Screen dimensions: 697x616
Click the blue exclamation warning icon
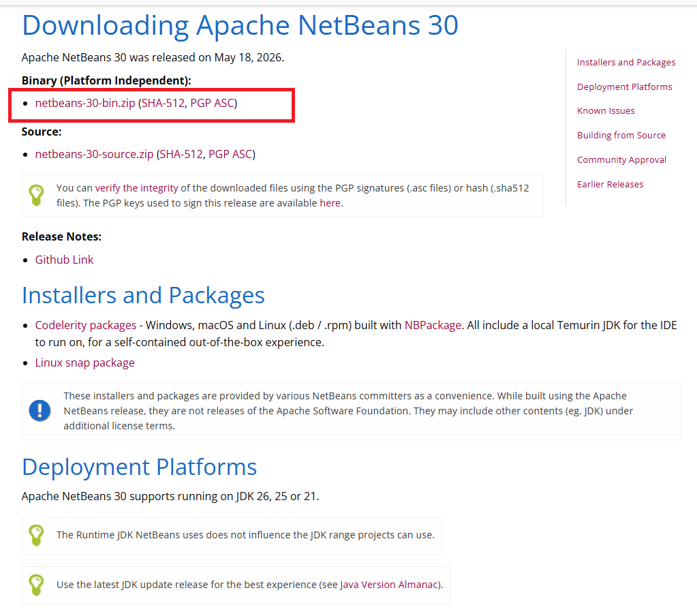pos(40,411)
